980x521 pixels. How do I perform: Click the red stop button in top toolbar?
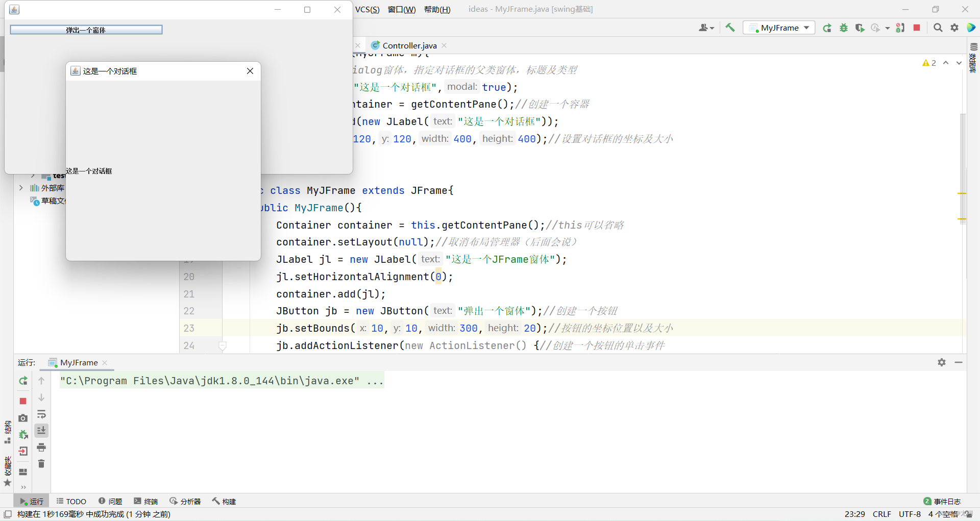click(x=917, y=28)
